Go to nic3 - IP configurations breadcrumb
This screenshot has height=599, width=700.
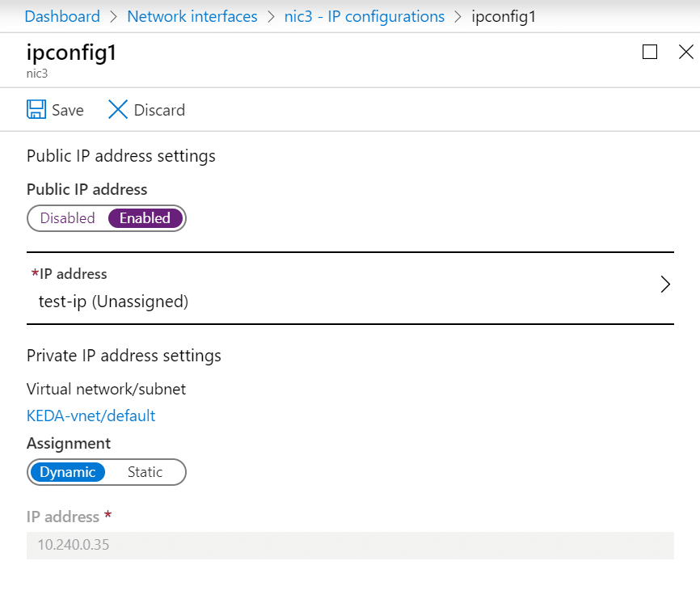pos(365,16)
